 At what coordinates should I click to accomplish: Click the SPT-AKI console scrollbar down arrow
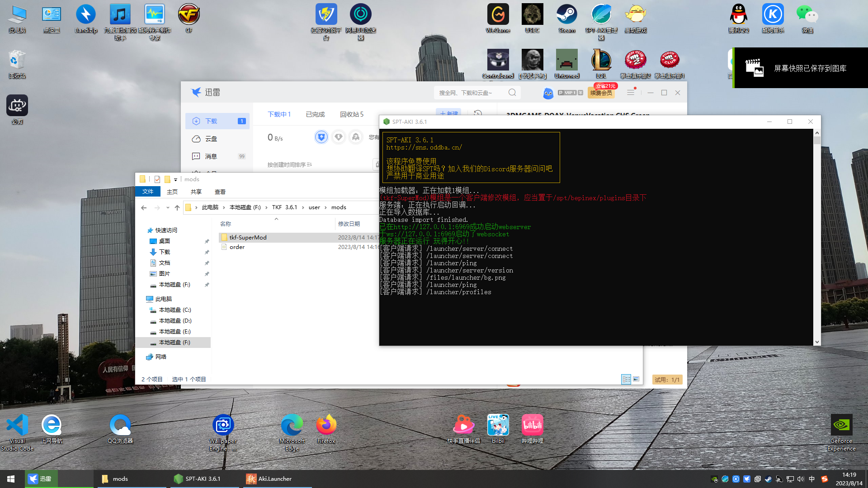[817, 342]
